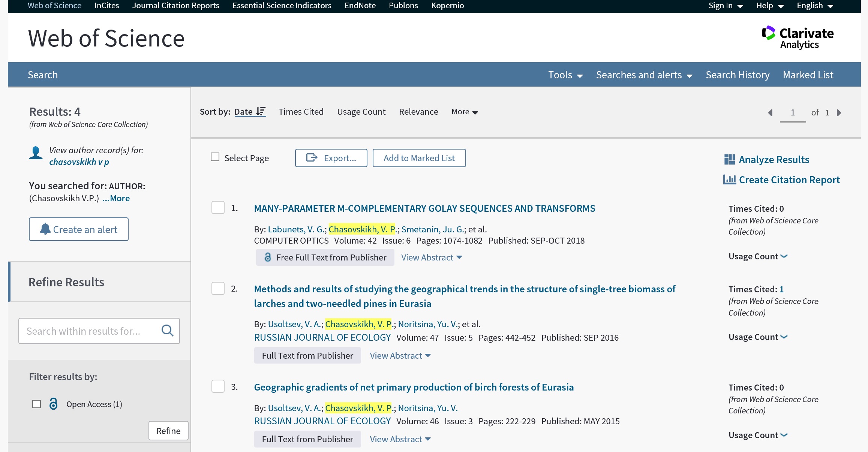Viewport: 868px width, 452px height.
Task: Click the Analyze Results chart icon
Action: pos(729,160)
